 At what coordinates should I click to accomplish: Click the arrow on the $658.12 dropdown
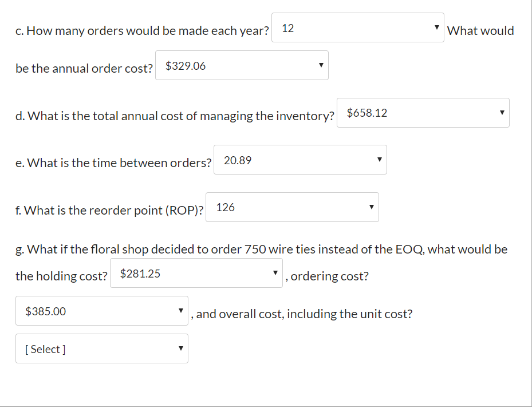click(x=502, y=113)
